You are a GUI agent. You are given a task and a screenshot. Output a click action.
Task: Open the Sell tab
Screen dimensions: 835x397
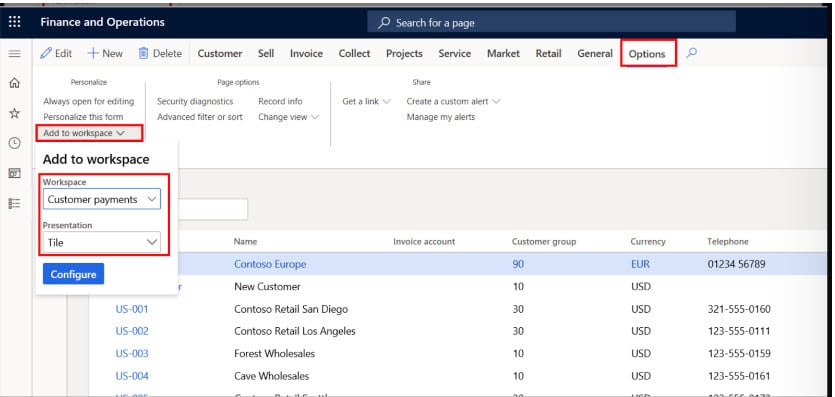pos(266,54)
